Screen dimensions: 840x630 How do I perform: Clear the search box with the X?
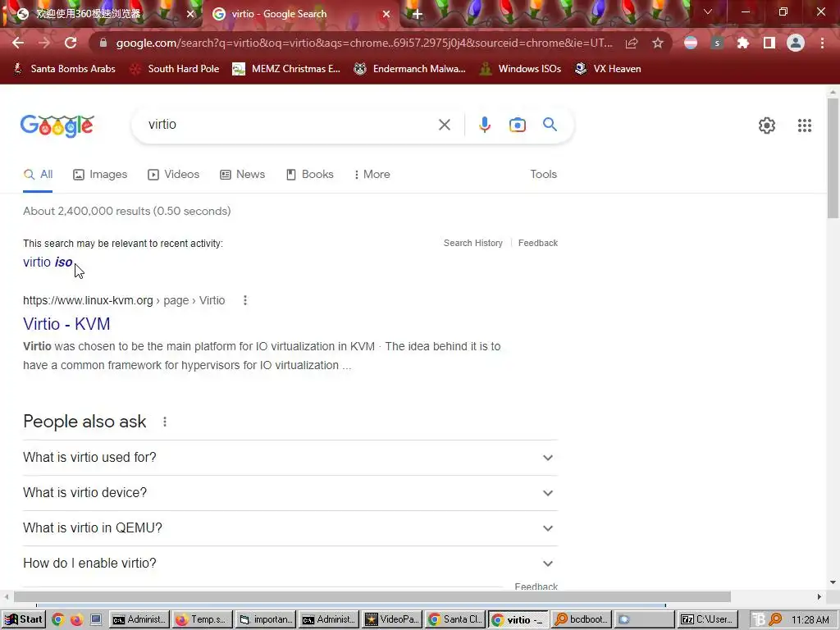pyautogui.click(x=444, y=125)
